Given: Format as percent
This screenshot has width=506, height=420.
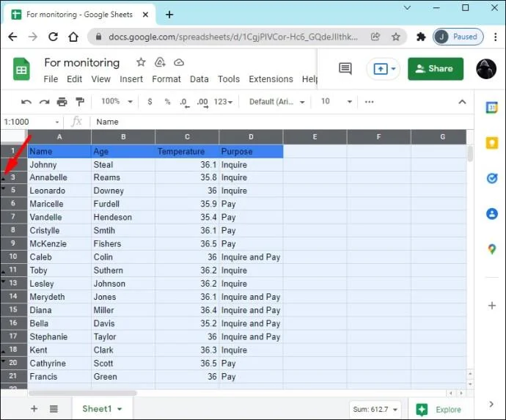Looking at the screenshot, I should pos(167,102).
